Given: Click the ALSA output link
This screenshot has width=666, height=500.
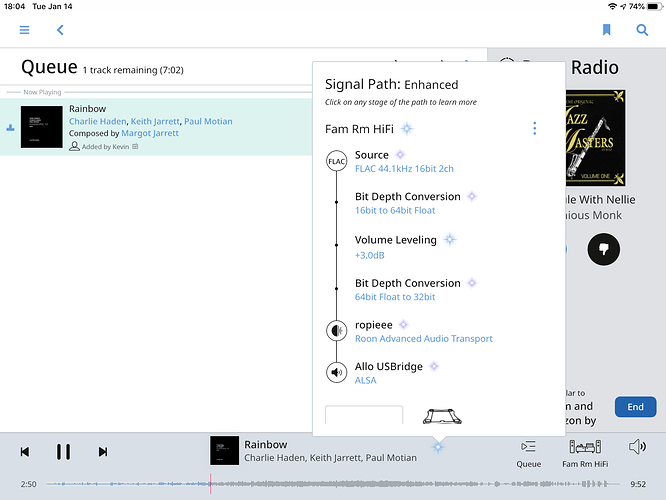Looking at the screenshot, I should [366, 380].
